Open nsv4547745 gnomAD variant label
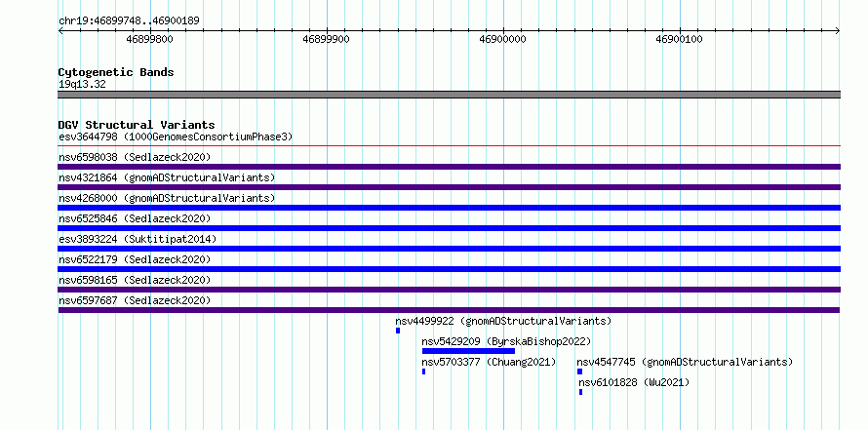Screen dimensions: 868x430 tap(685, 362)
